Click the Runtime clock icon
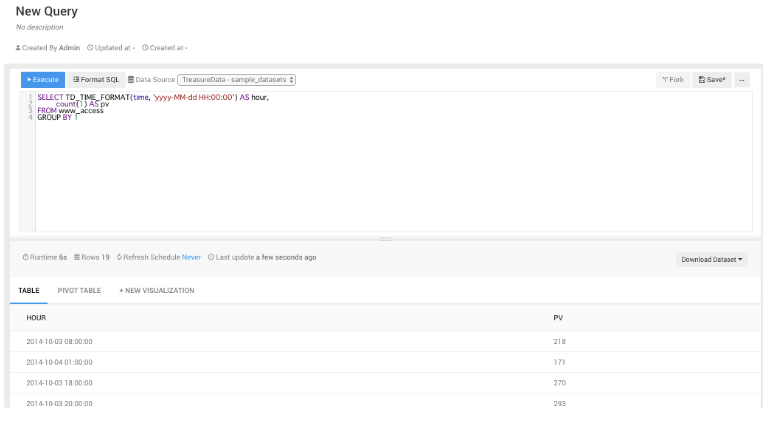The height and width of the screenshot is (436, 771). click(25, 257)
